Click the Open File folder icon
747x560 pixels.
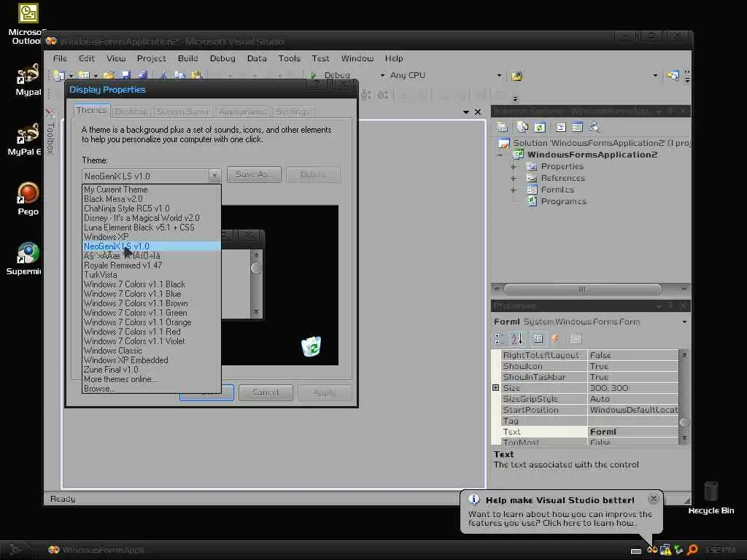[109, 75]
